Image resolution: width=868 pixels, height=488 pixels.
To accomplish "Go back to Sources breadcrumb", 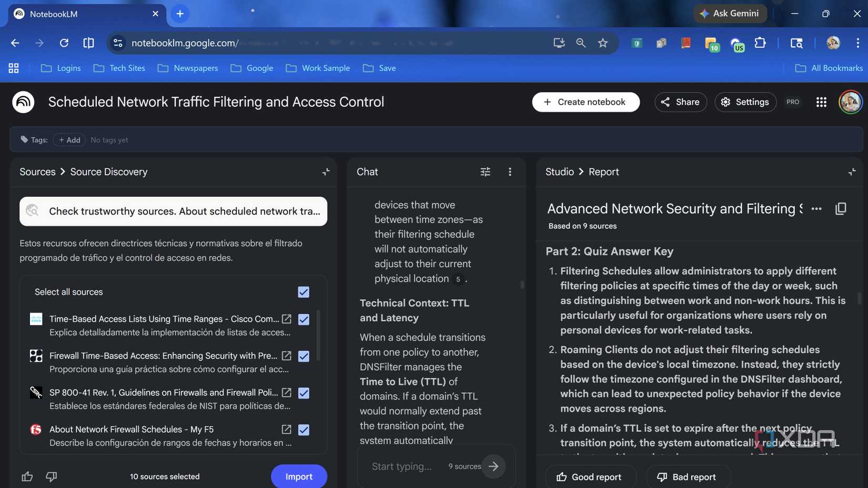I will pos(37,172).
